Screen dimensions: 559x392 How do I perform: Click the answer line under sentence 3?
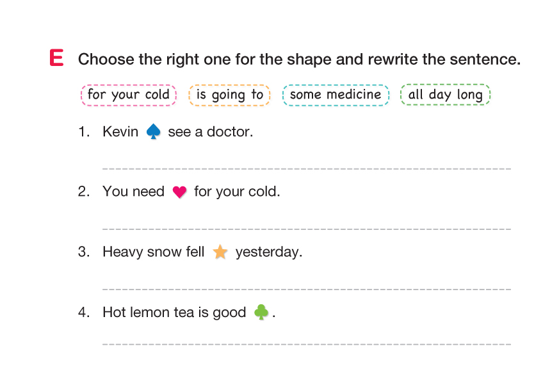[x=306, y=289]
